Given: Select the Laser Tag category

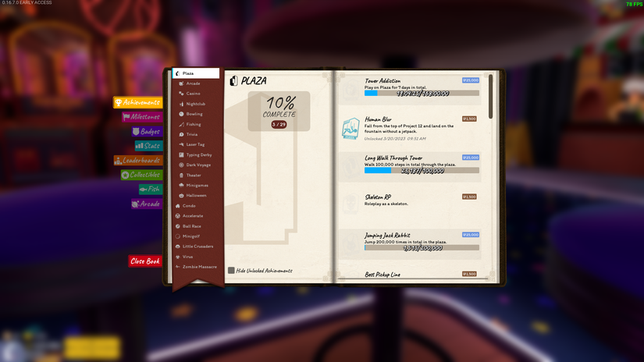Looking at the screenshot, I should 194,144.
